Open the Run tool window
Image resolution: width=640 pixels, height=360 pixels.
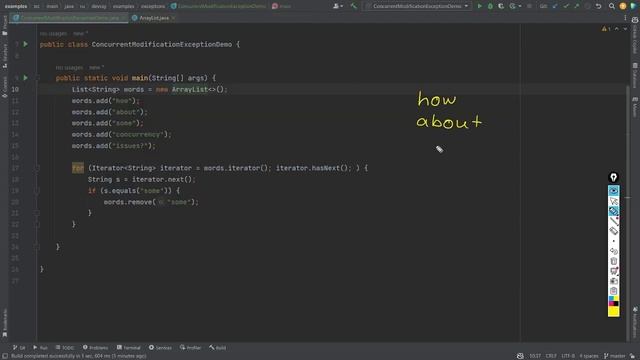coord(40,348)
